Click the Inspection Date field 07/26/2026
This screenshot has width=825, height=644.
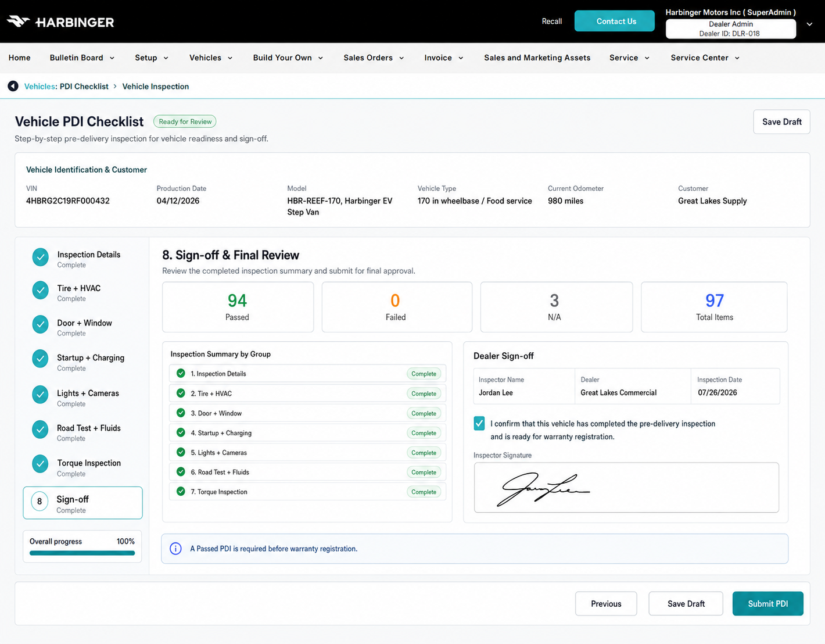tap(736, 387)
